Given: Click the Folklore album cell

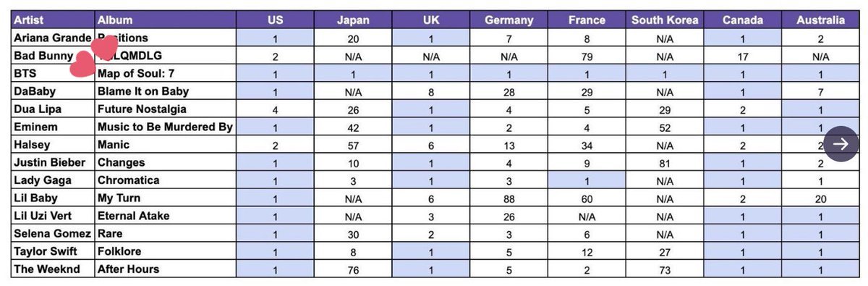Looking at the screenshot, I should tap(165, 252).
